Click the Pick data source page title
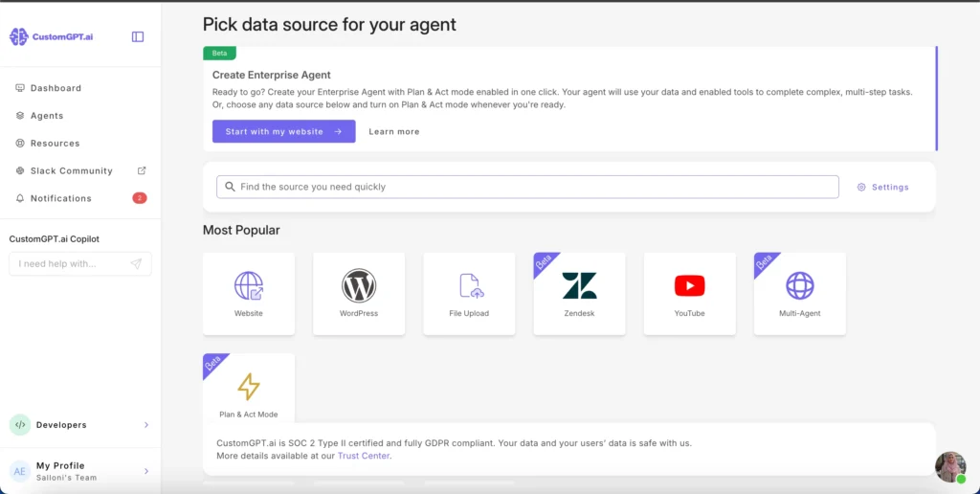Image resolution: width=980 pixels, height=494 pixels. (329, 24)
